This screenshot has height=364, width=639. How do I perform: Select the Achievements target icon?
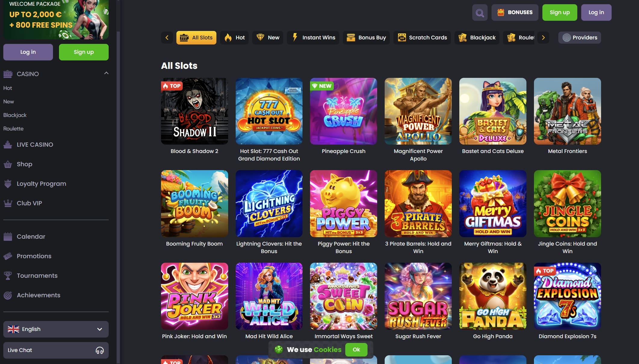8,295
